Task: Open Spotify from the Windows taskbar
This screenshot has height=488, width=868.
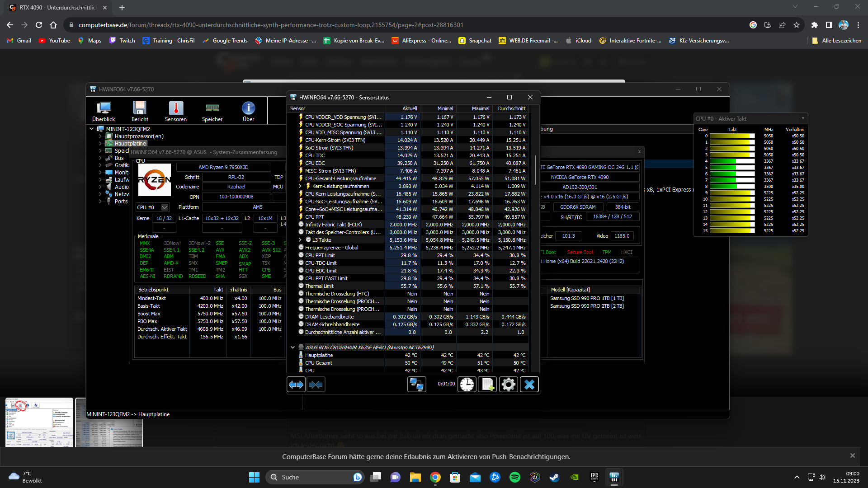Action: click(514, 477)
